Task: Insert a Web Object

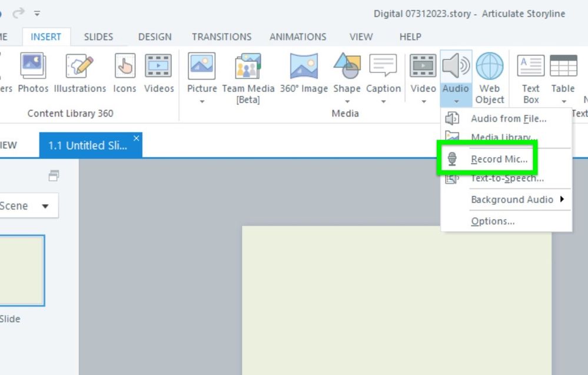Action: (x=489, y=78)
